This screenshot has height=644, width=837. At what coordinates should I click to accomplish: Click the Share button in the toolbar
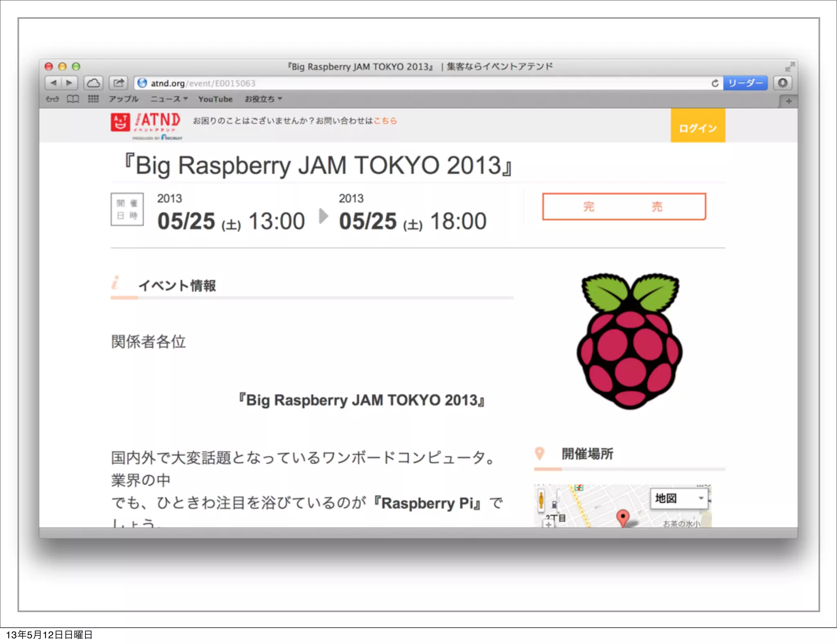[x=119, y=83]
